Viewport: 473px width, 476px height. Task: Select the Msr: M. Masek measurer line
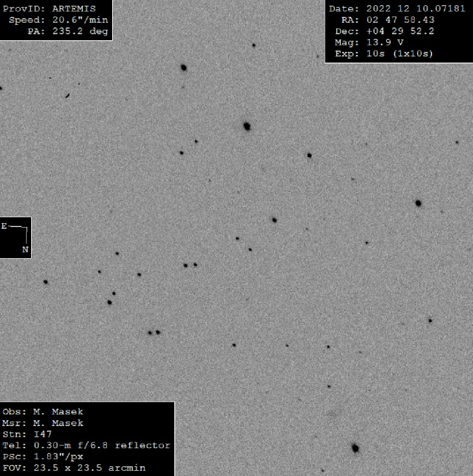coord(43,423)
